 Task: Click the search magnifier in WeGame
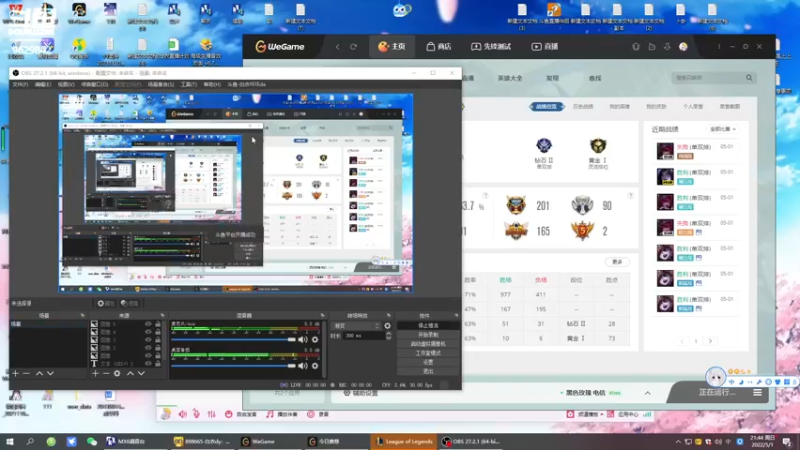point(749,78)
